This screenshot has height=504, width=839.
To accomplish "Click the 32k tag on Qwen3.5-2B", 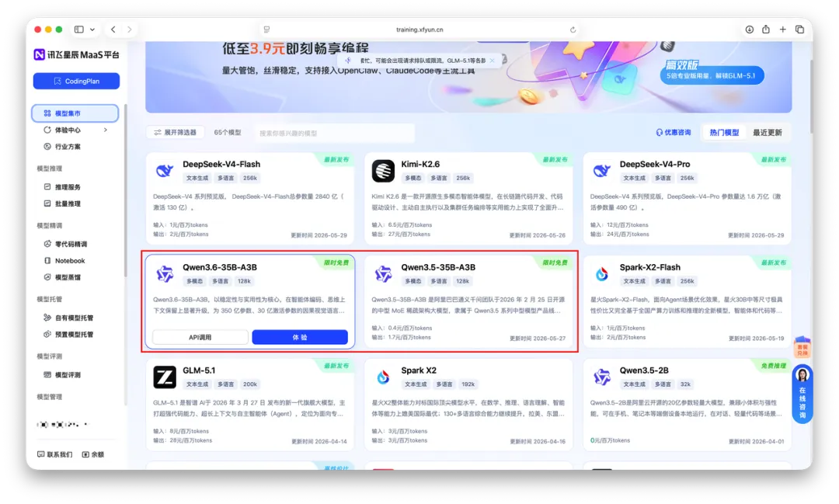I will click(685, 384).
